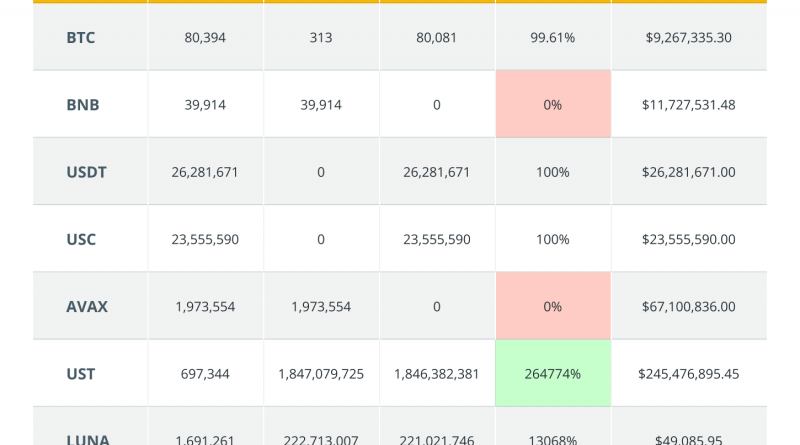This screenshot has height=445, width=800.
Task: Click the $23,555,590.00 value in USC row
Action: (689, 239)
